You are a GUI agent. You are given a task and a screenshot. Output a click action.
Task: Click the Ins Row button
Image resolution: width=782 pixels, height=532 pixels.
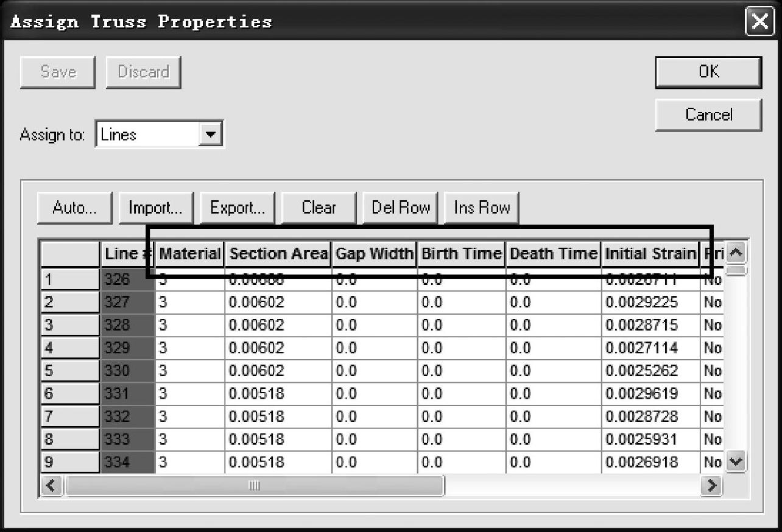(482, 208)
